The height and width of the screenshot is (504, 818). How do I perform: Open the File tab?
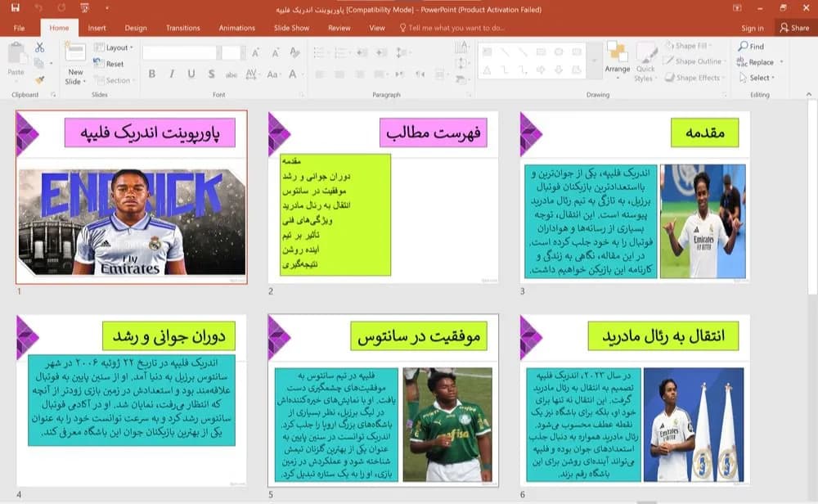coord(20,28)
